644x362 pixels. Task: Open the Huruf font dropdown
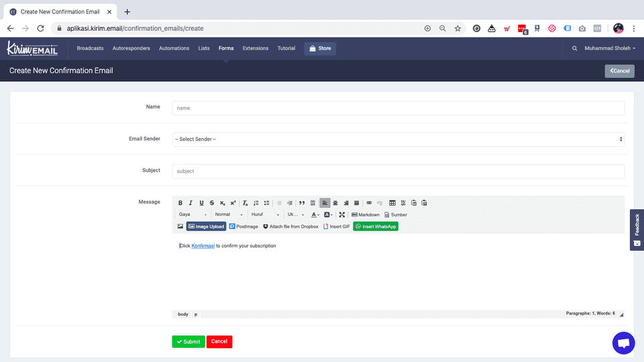[x=265, y=215]
